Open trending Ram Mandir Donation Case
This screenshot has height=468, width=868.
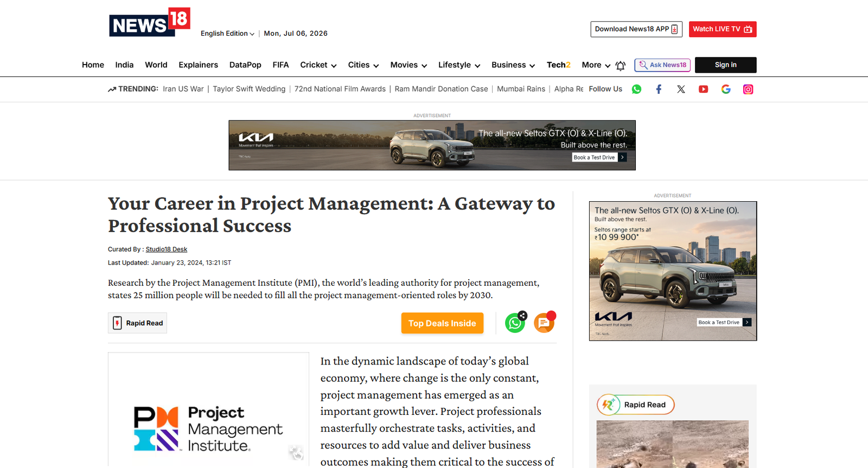click(442, 89)
